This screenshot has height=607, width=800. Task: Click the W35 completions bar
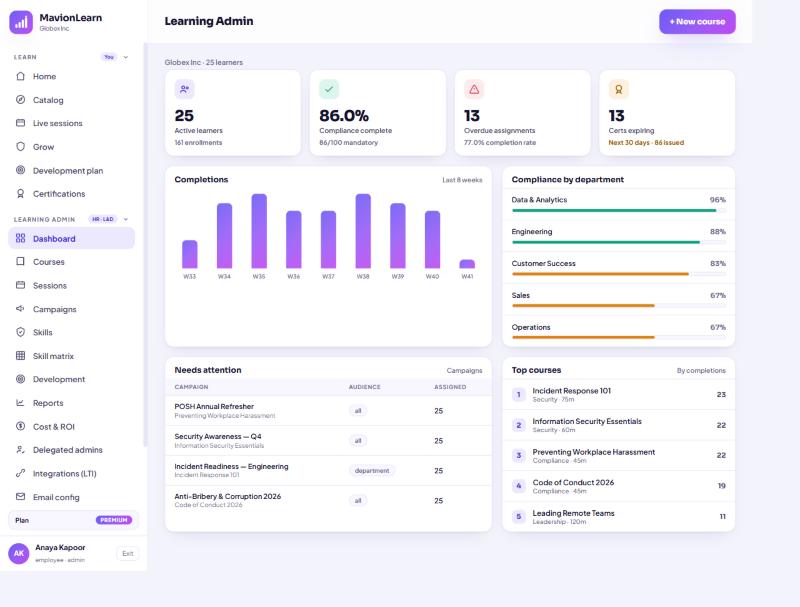259,231
